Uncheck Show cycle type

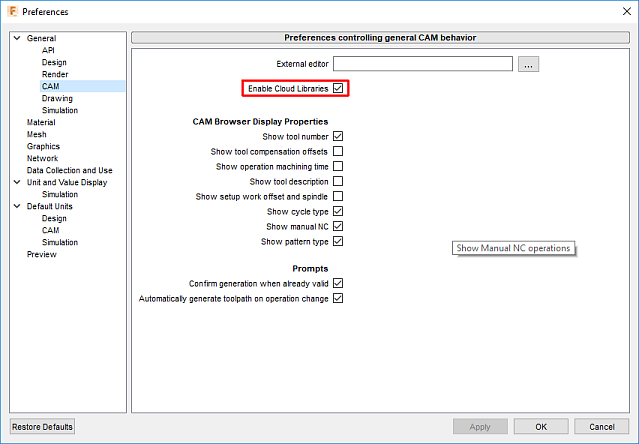[338, 211]
